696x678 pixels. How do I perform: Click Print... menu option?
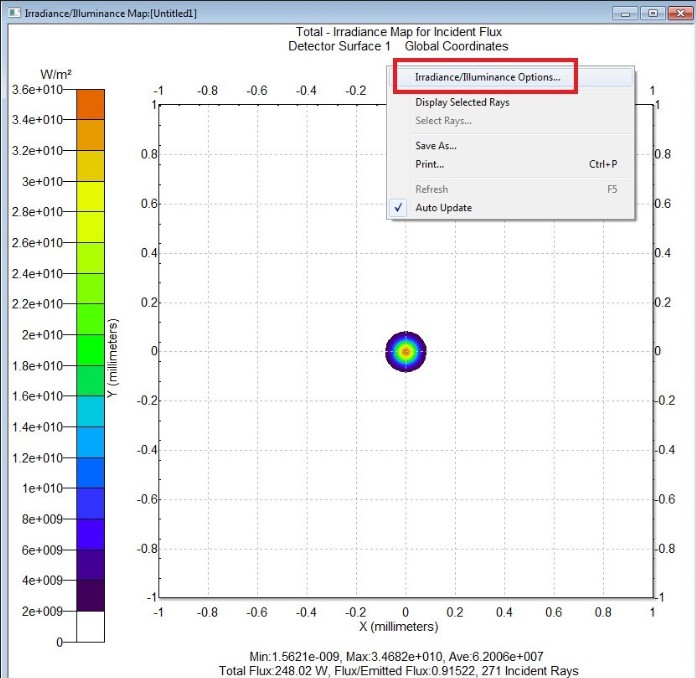click(429, 164)
